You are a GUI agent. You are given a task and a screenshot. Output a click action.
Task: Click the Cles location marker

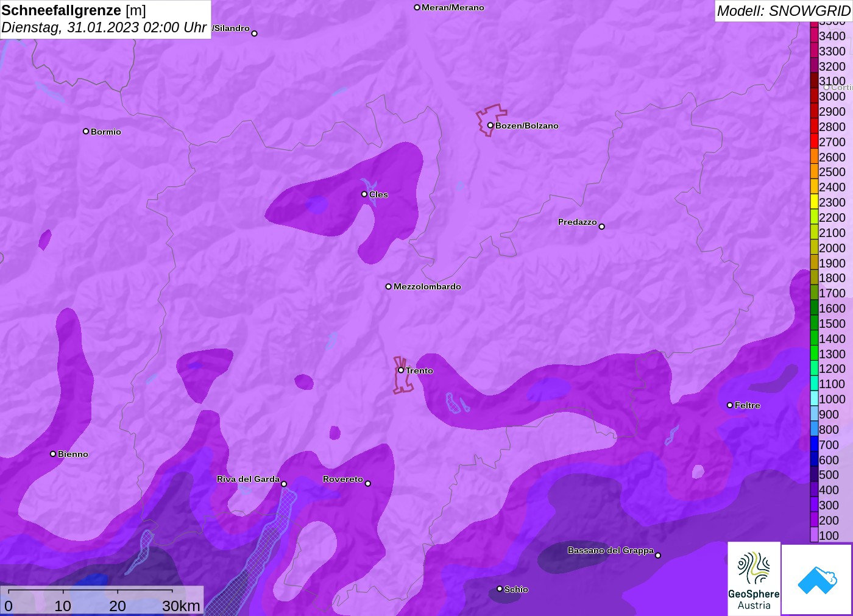click(x=364, y=194)
